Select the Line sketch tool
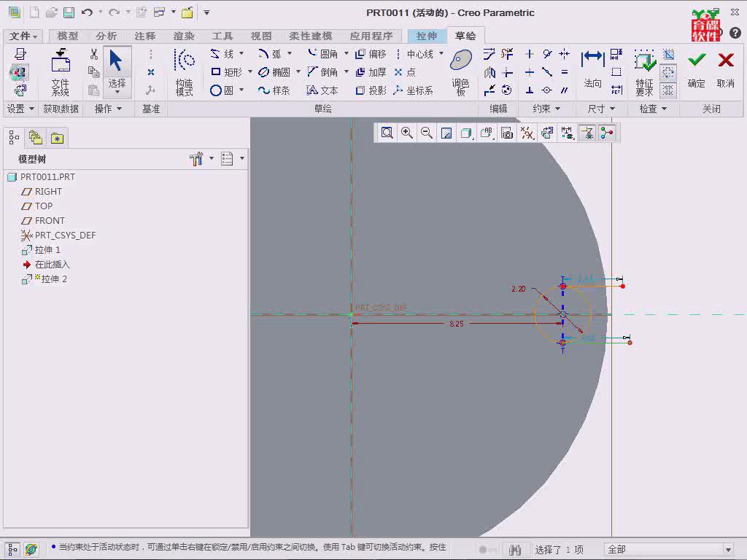 222,54
